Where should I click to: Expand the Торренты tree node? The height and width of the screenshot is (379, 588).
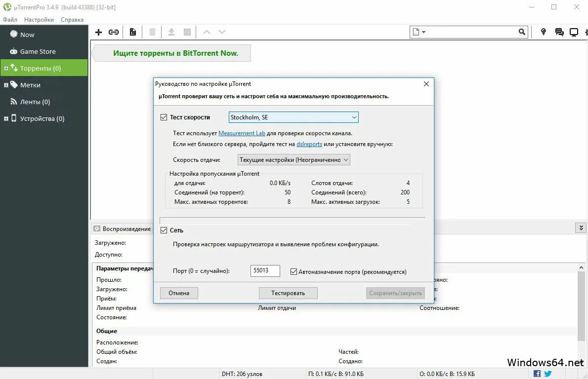pos(6,69)
